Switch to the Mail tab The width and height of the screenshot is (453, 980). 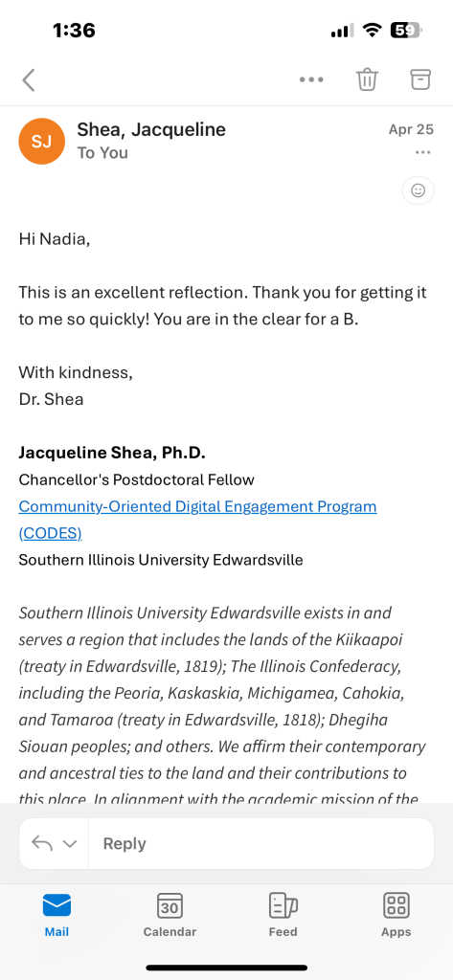pyautogui.click(x=57, y=916)
